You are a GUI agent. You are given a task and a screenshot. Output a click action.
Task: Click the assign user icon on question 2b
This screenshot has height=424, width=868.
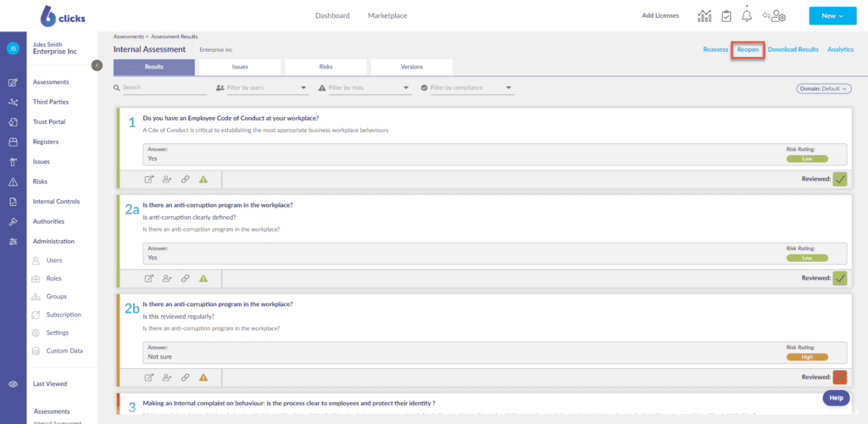pos(167,377)
